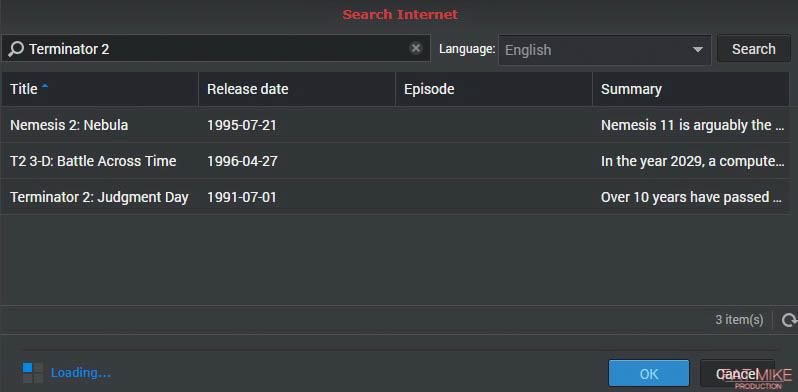The width and height of the screenshot is (798, 392).
Task: Select the Nemesis 2: Nebula result
Action: (x=395, y=125)
